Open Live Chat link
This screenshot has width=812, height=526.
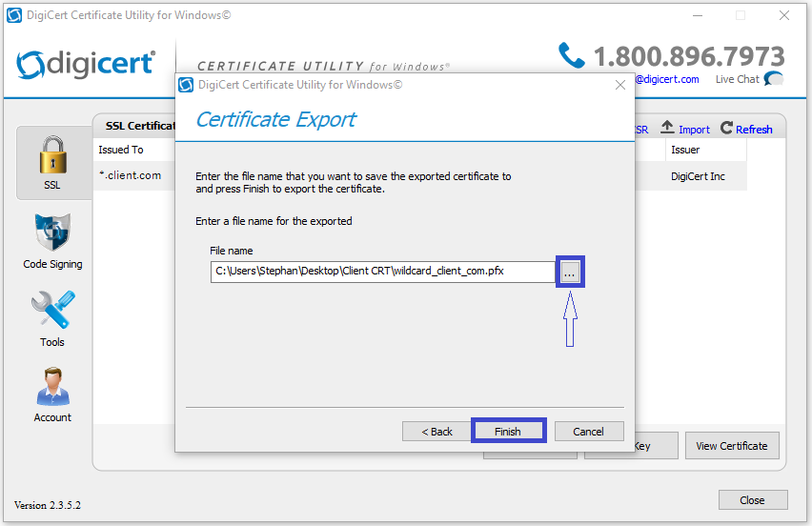tap(737, 79)
